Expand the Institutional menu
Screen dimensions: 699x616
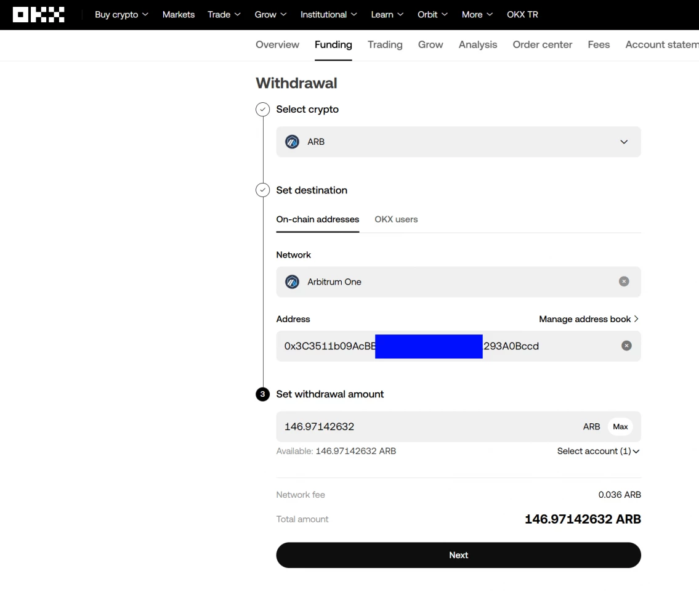click(328, 14)
